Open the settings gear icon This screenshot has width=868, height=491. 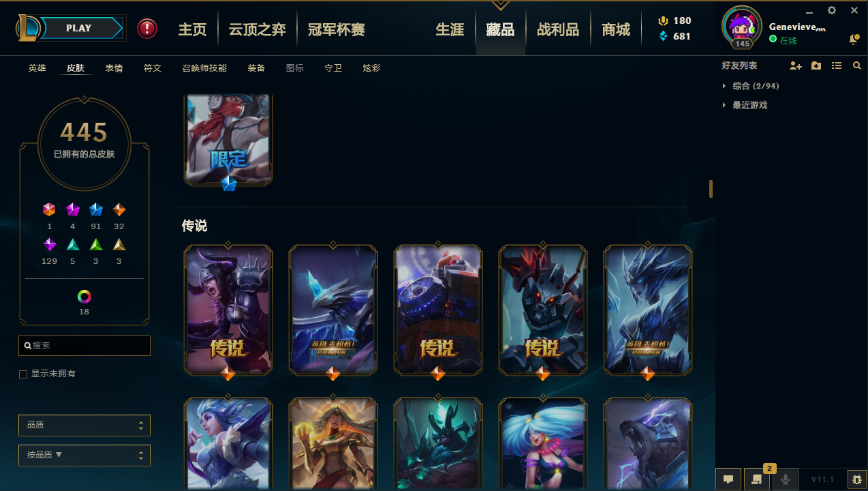pyautogui.click(x=832, y=10)
